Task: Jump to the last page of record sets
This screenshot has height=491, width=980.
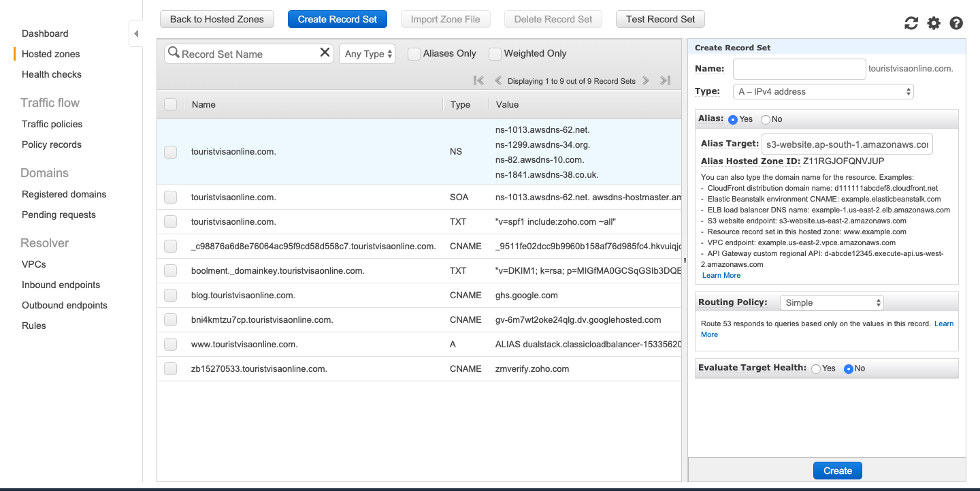Action: 666,80
